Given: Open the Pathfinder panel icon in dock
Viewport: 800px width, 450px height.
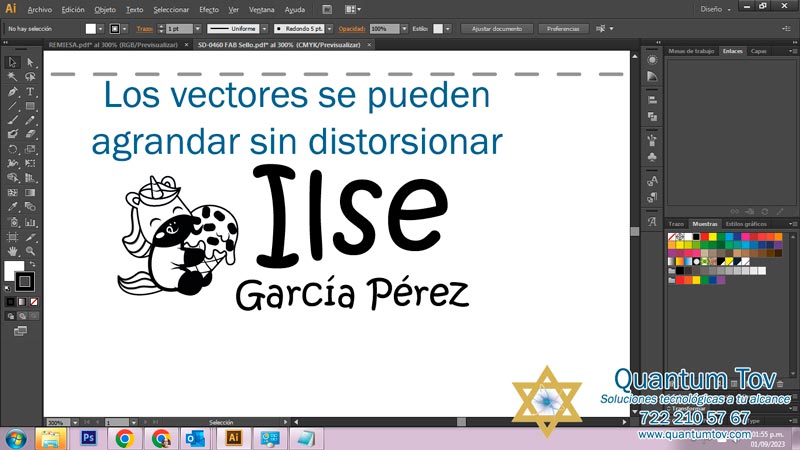Looking at the screenshot, I should click(652, 116).
